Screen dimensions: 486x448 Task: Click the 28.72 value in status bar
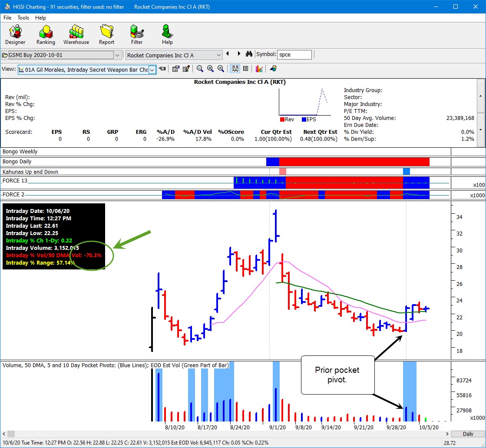[450, 443]
